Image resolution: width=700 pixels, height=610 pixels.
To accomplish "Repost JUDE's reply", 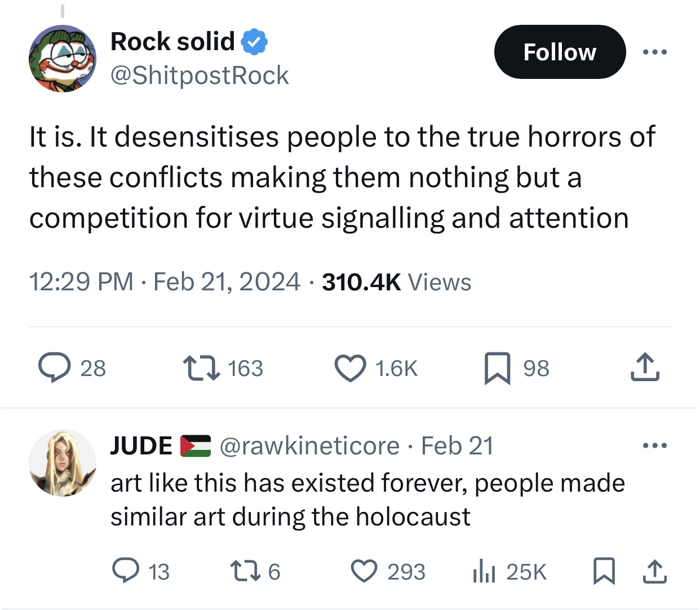I will pos(246,571).
